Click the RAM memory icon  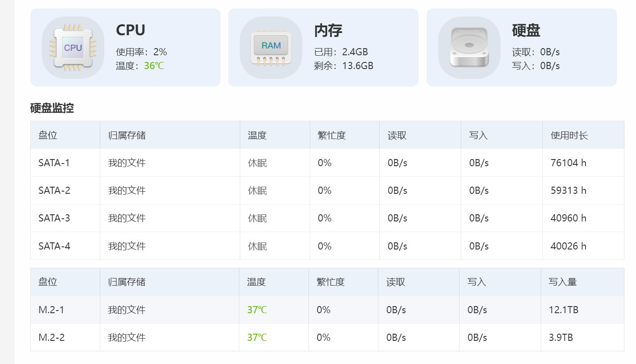[271, 48]
